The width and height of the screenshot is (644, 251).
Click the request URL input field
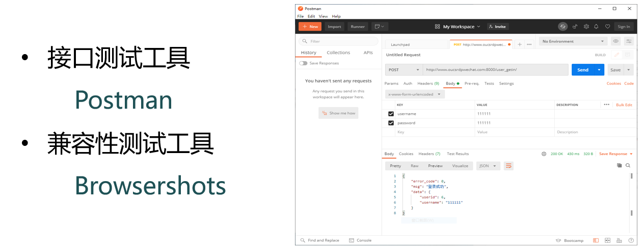coord(496,70)
